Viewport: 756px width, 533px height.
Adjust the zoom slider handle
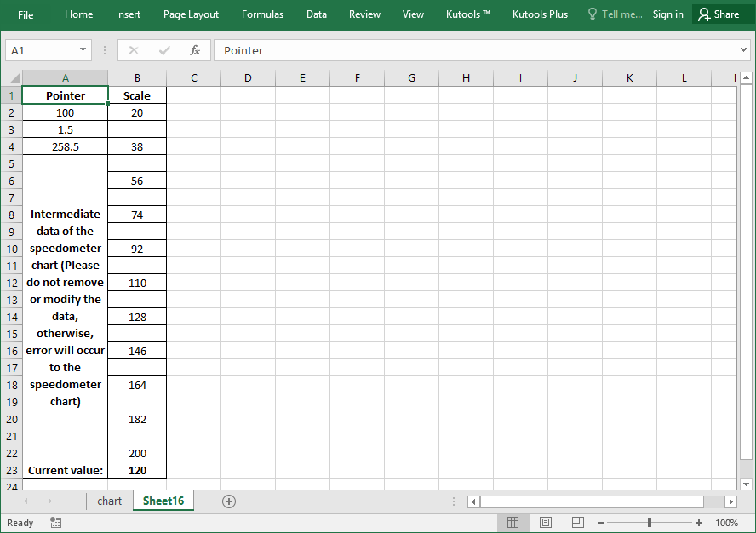tap(650, 522)
